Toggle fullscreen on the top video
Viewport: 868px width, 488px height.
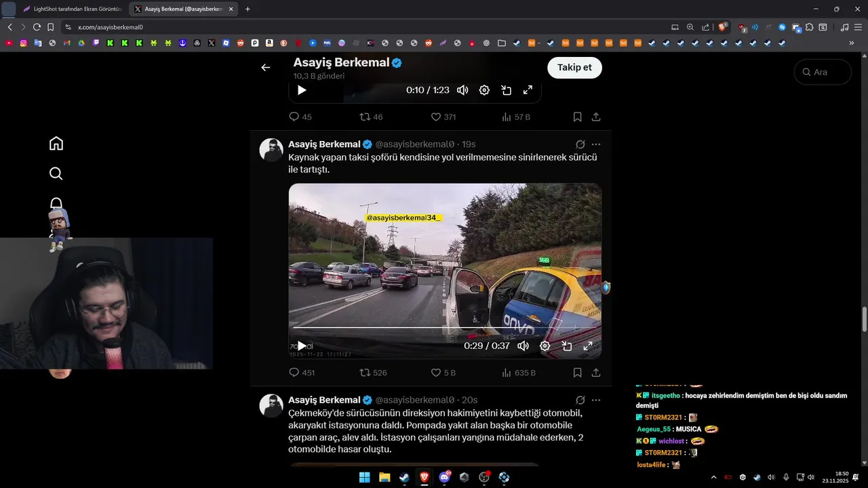[x=528, y=89]
